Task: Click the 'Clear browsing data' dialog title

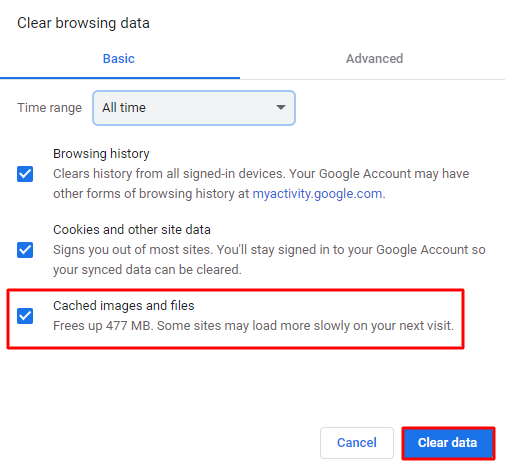Action: tap(83, 23)
